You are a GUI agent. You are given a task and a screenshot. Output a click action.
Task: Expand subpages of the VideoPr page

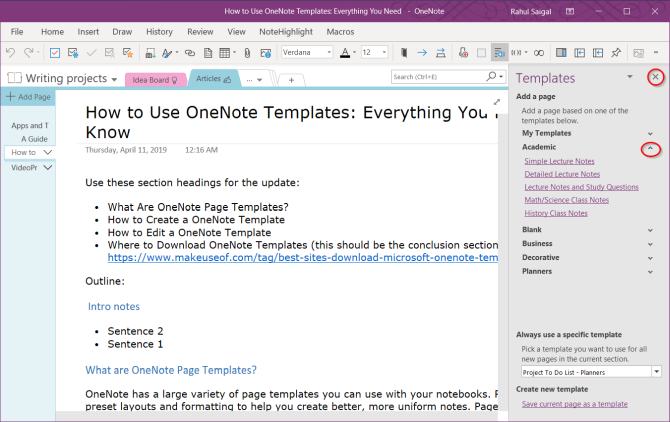(47, 167)
